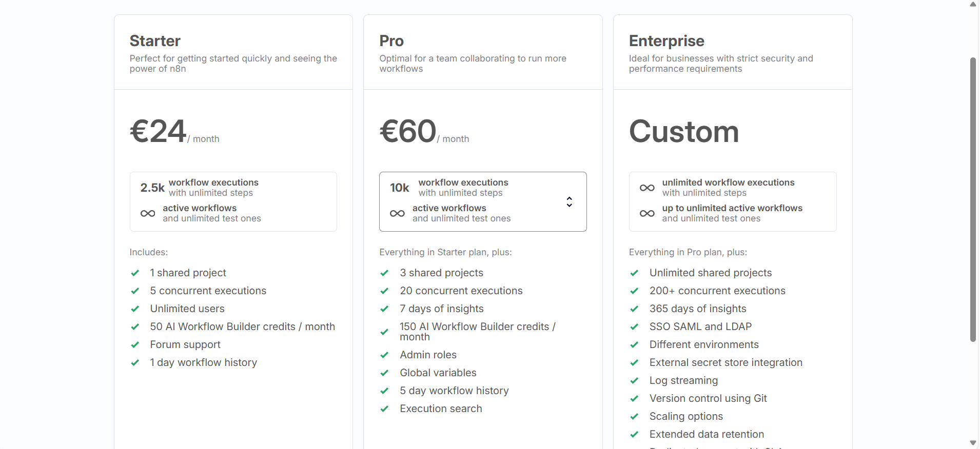Viewport: 980px width, 449px height.
Task: Click the Starter plan heading
Action: 155,41
